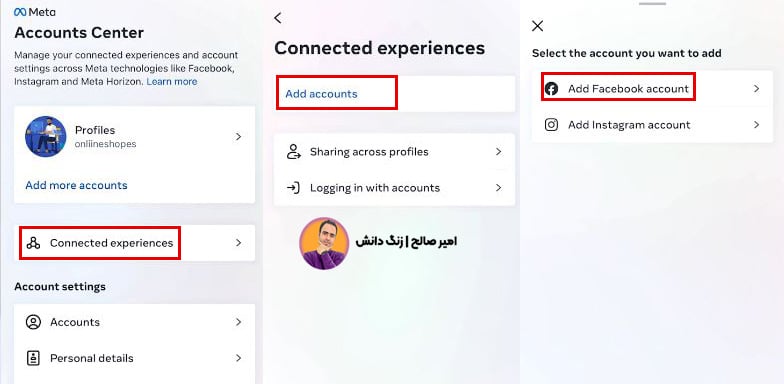
Task: Click the Personal details ID card icon
Action: 33,358
